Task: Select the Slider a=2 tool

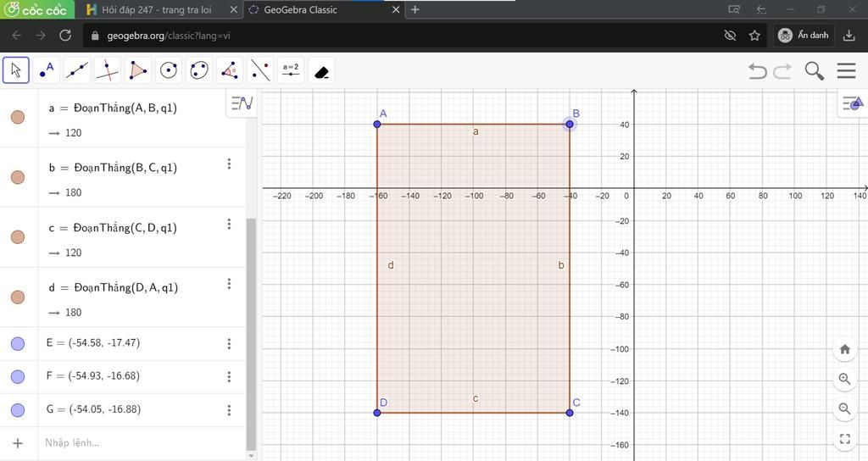Action: pyautogui.click(x=291, y=70)
